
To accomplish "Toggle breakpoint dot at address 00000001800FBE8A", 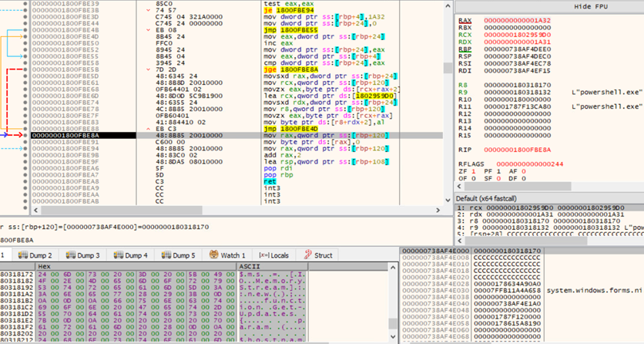I will 25,135.
